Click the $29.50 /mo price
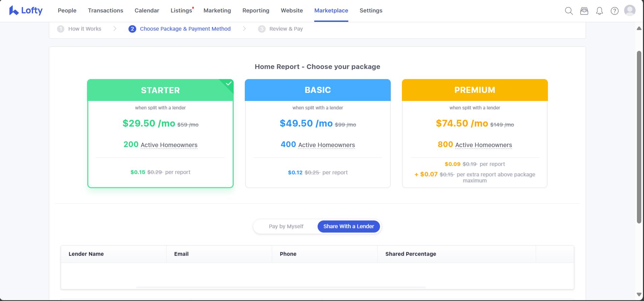644x301 pixels. click(149, 123)
